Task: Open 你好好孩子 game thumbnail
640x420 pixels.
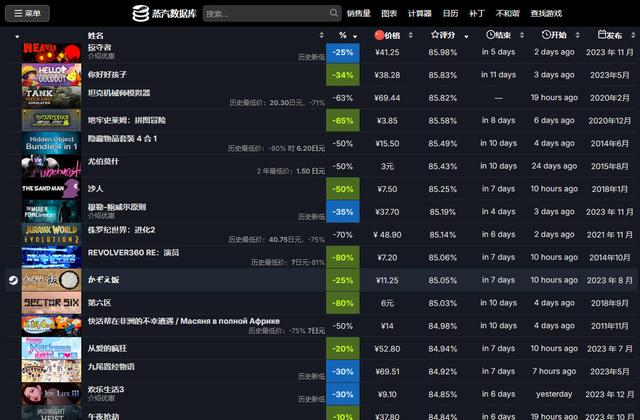Action: [x=51, y=75]
